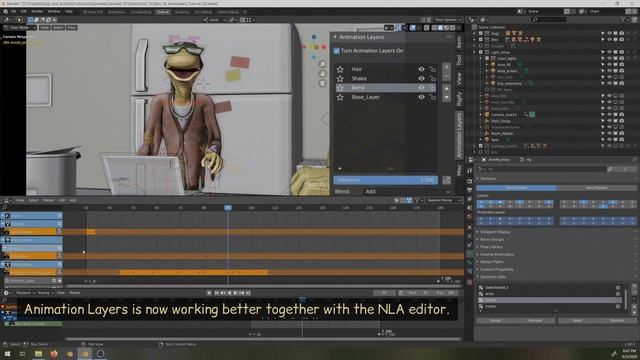The image size is (640, 360).
Task: Open the File menu
Action: (14, 11)
